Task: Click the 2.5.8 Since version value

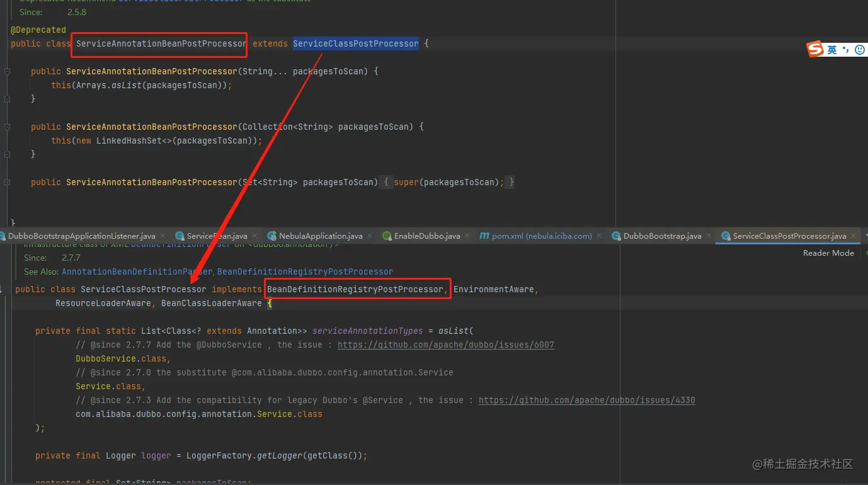Action: click(77, 13)
